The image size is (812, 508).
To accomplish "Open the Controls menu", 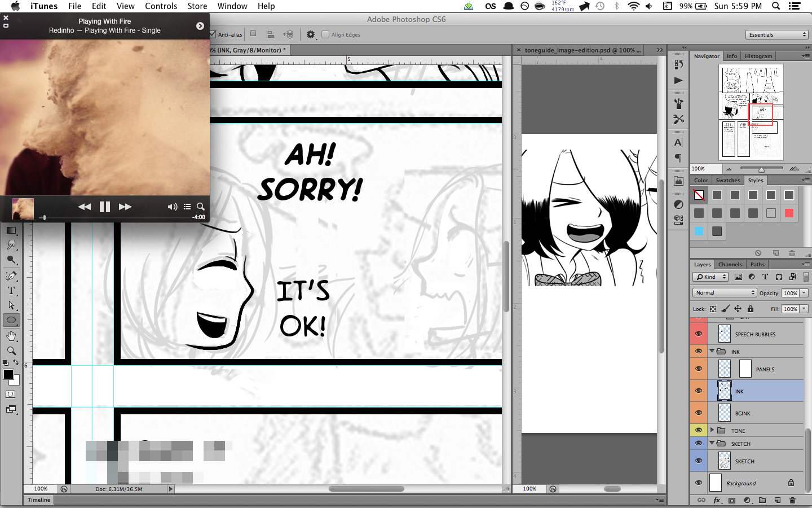I will [161, 6].
